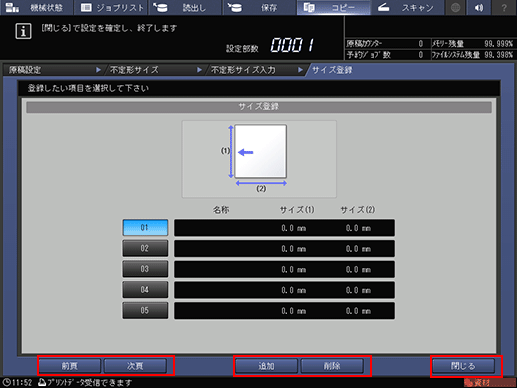
Task: Open the 保存 store tab
Action: 259,7
